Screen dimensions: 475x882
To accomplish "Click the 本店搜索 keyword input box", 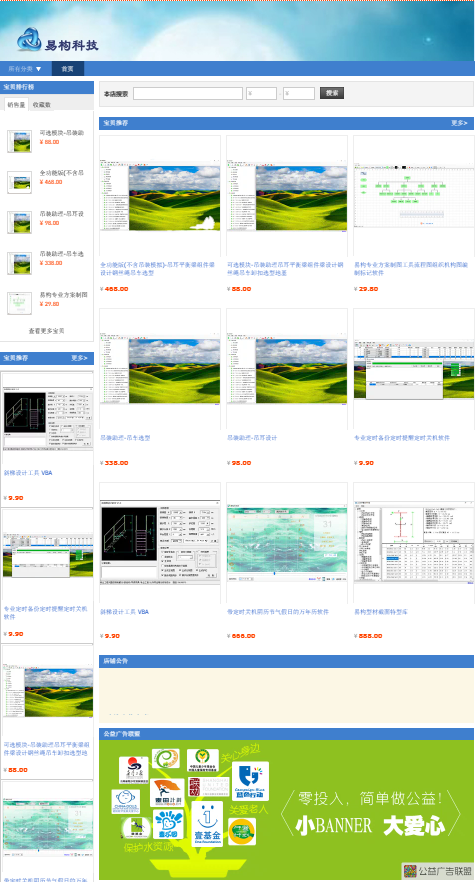I will click(x=188, y=93).
